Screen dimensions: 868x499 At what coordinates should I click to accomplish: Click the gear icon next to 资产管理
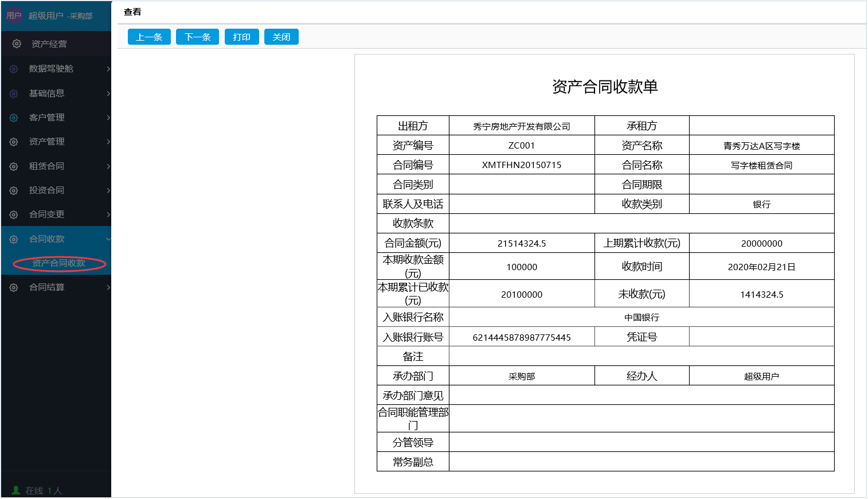pyautogui.click(x=14, y=142)
